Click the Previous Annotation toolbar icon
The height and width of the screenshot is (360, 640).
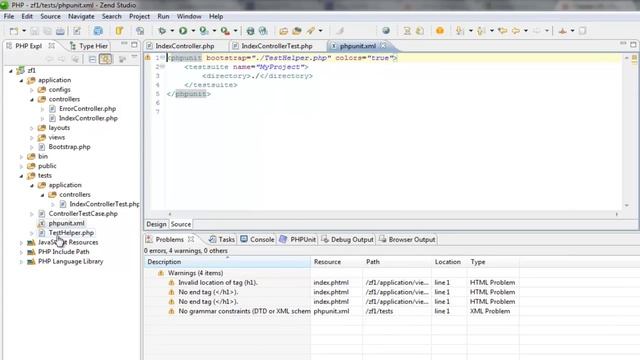coord(481,31)
